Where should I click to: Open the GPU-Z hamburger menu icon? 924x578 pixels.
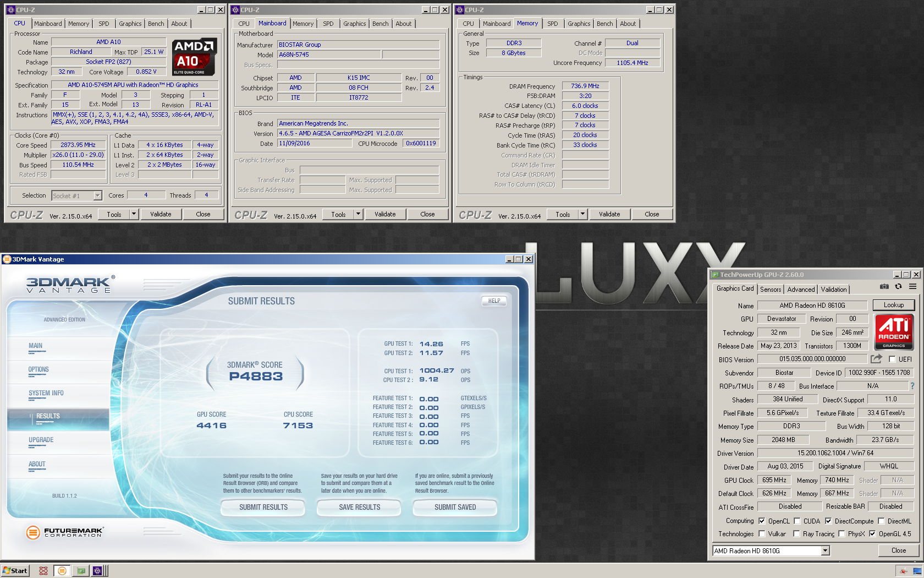[x=912, y=286]
